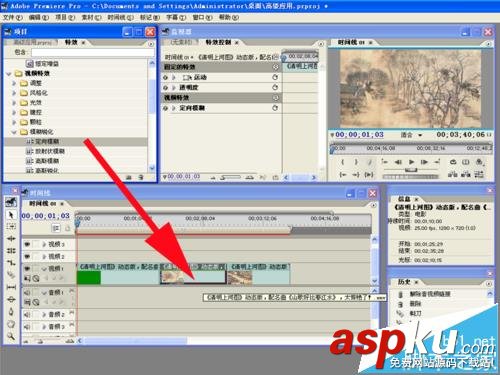Hide the 视频1 track eye
500x375 pixels.
click(x=27, y=268)
